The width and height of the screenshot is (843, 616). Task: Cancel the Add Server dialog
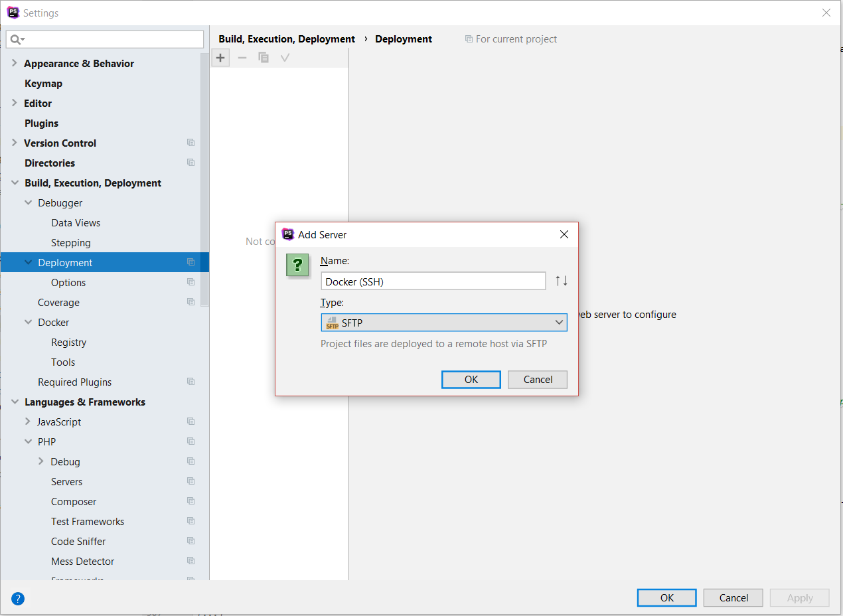point(538,380)
